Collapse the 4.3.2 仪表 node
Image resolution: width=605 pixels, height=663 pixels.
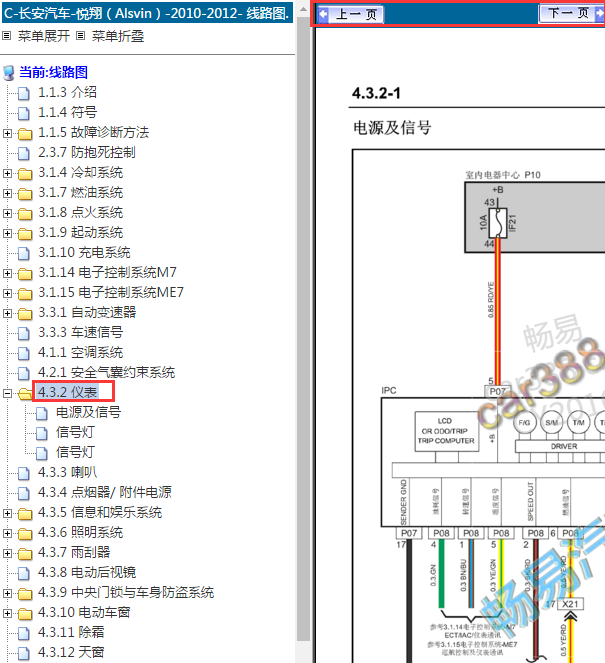pos(7,393)
